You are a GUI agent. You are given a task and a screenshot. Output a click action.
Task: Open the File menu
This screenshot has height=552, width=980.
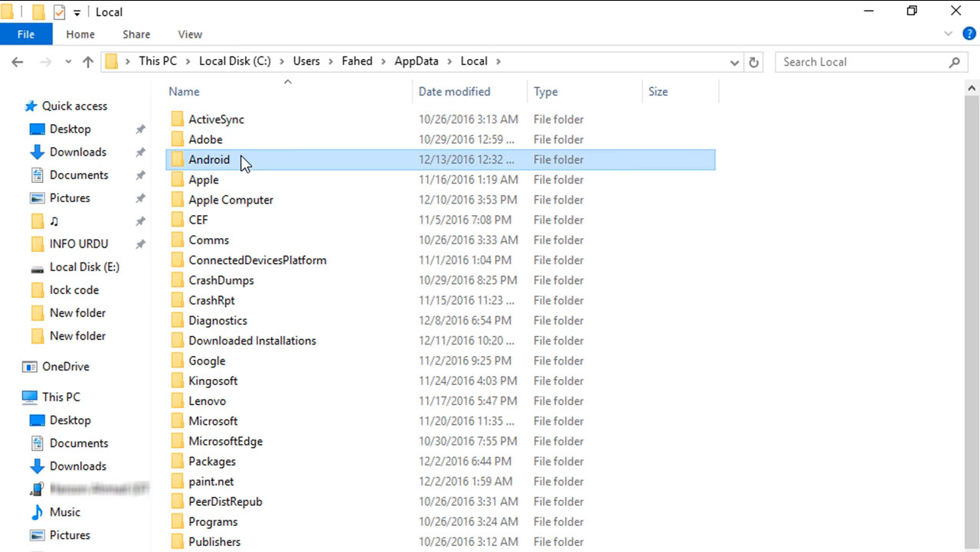[x=26, y=34]
